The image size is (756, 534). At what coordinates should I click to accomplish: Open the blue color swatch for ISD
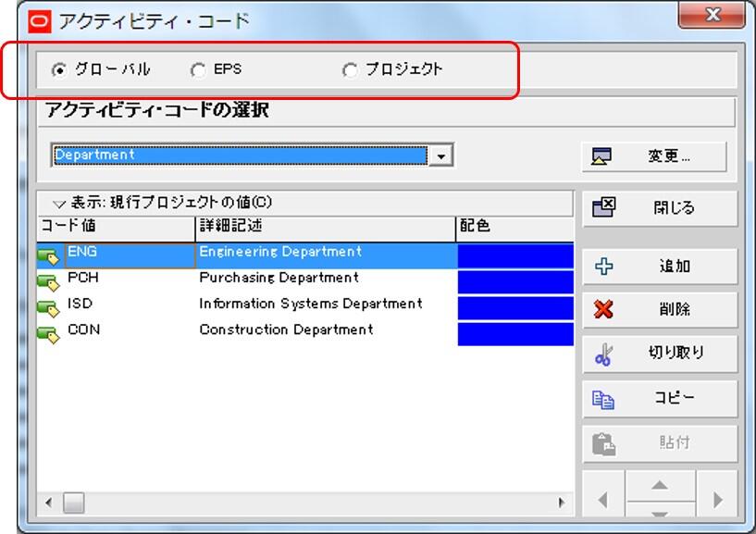(515, 308)
